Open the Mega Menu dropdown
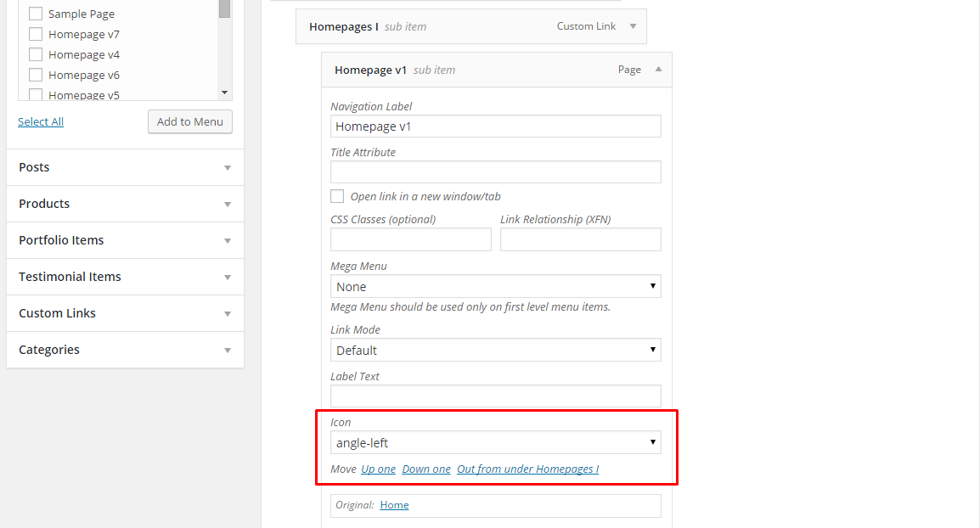The width and height of the screenshot is (980, 528). 495,286
